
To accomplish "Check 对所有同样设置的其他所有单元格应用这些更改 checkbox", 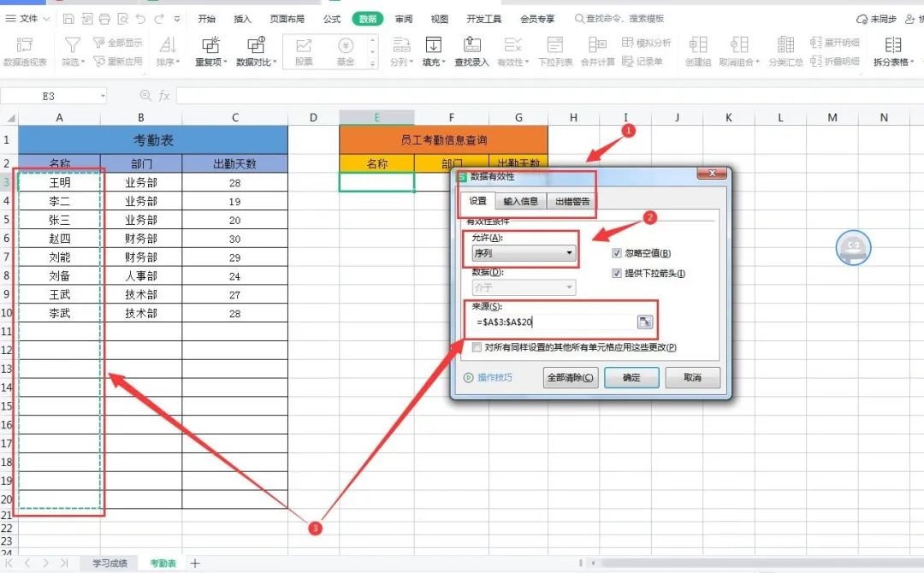I will pos(477,347).
